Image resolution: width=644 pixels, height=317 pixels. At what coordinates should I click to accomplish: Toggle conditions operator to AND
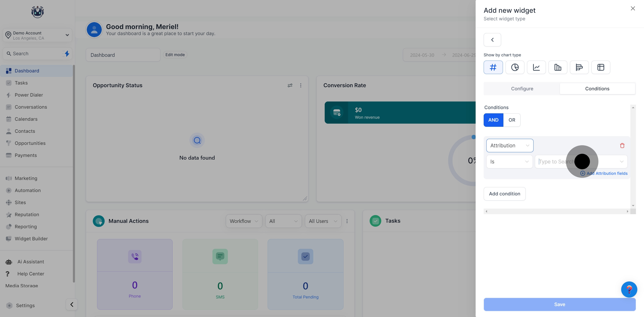click(x=493, y=120)
